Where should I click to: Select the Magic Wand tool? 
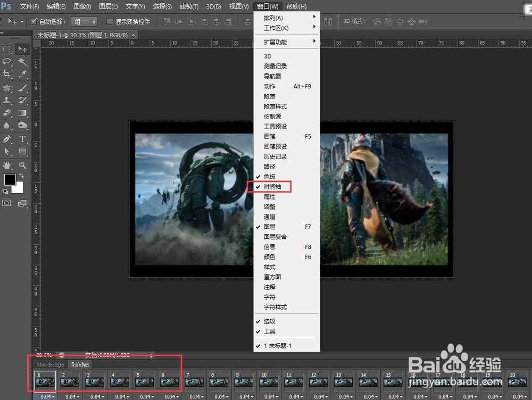pyautogui.click(x=22, y=61)
